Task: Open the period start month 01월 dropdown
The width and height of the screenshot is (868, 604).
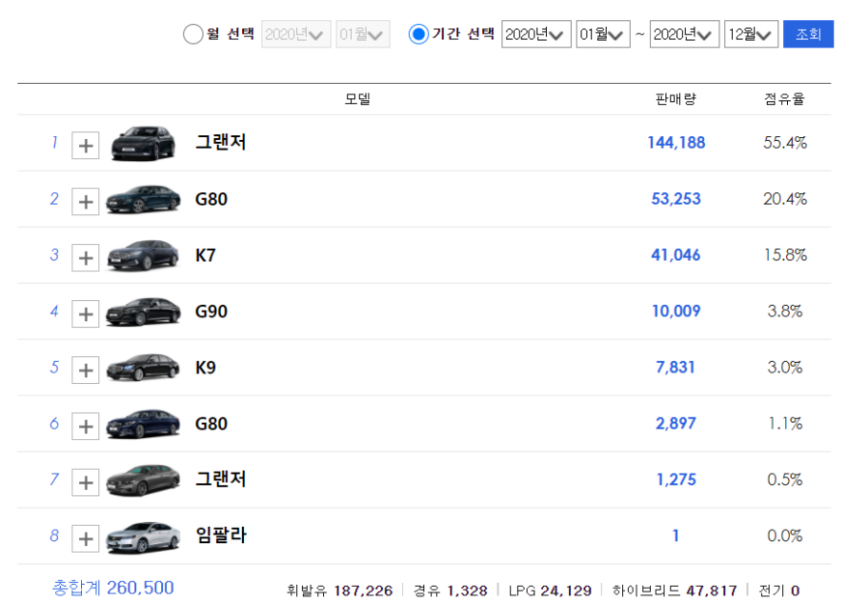Action: 603,35
